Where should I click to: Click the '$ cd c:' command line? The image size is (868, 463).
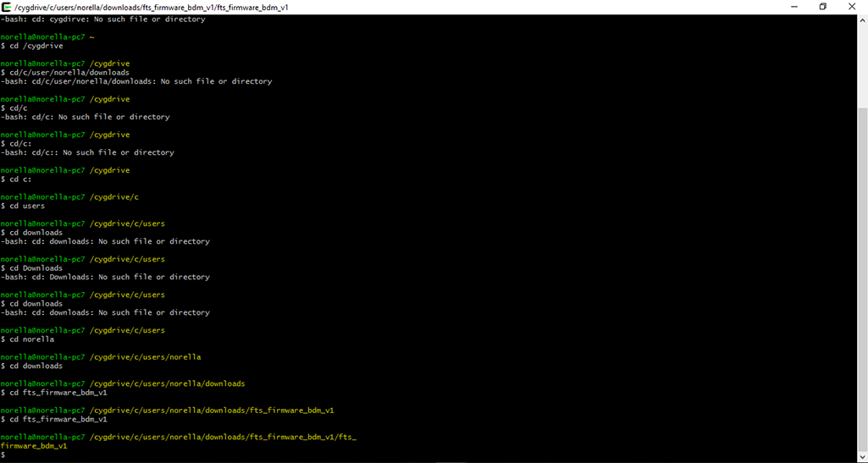tap(17, 179)
